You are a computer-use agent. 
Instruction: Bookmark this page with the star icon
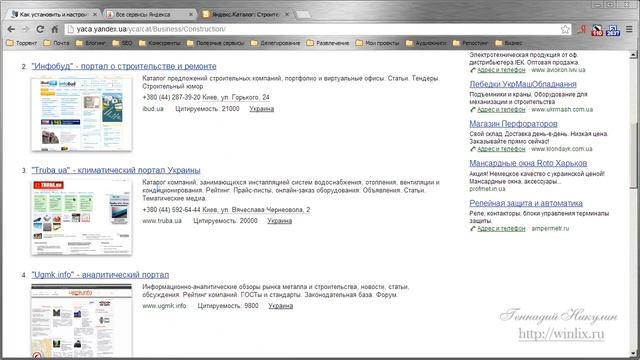click(565, 29)
